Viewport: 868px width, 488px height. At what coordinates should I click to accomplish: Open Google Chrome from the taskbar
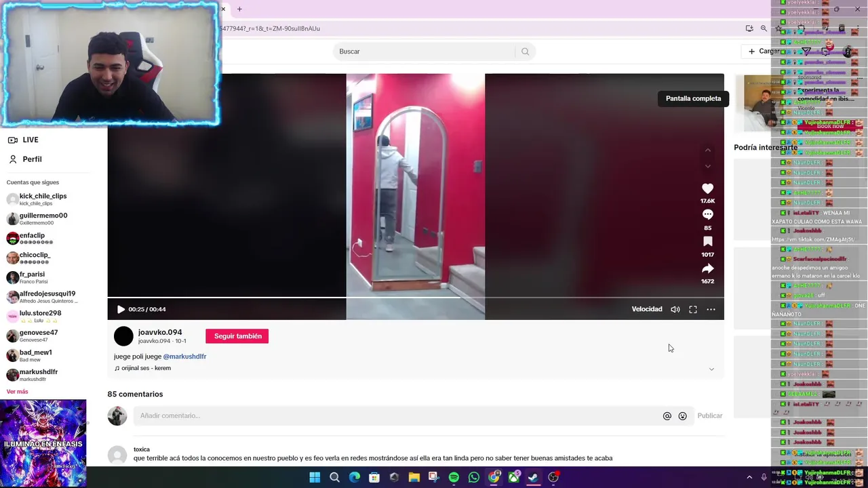[494, 477]
